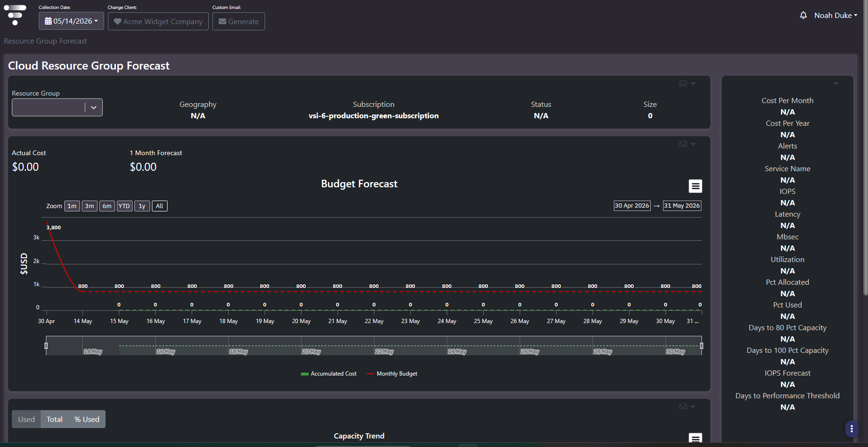Toggle Monthly Budget series in legend
This screenshot has width=868, height=447.
[x=392, y=374]
